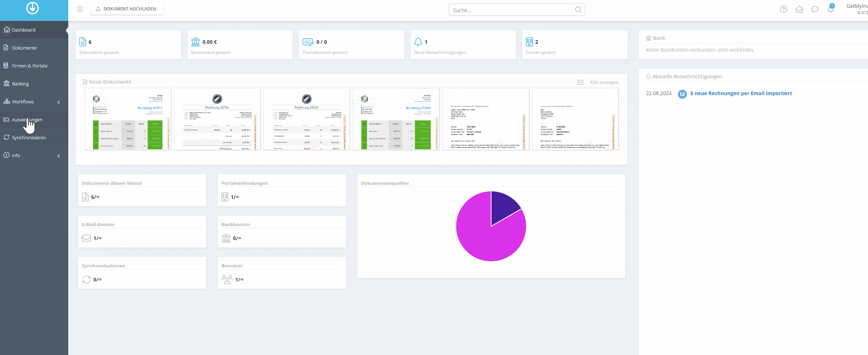Click the search magnifier icon
The height and width of the screenshot is (355, 868).
pyautogui.click(x=578, y=10)
